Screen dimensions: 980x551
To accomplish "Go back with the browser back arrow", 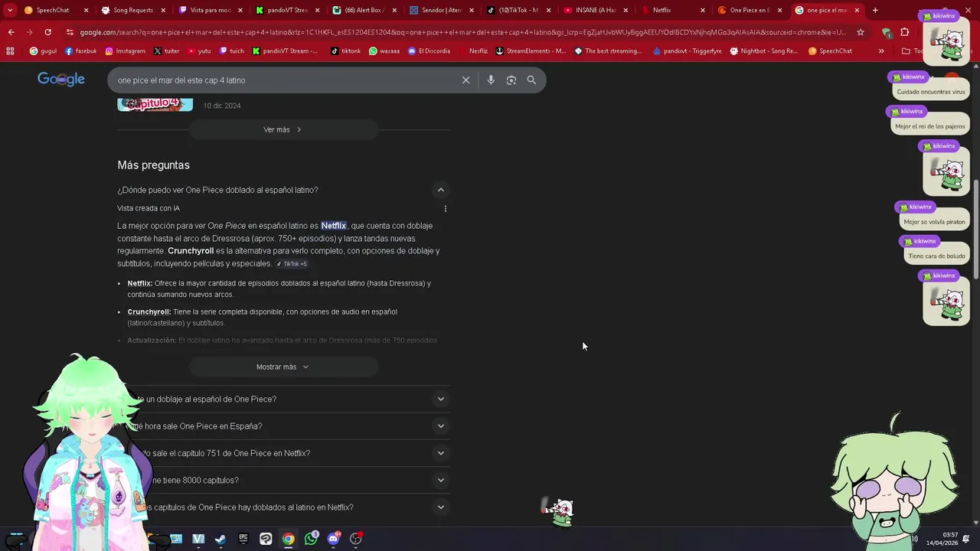I will tap(11, 32).
